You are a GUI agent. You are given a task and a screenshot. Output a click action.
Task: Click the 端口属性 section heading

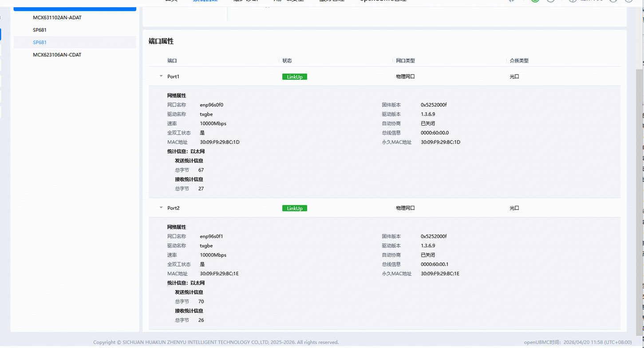[x=161, y=41]
